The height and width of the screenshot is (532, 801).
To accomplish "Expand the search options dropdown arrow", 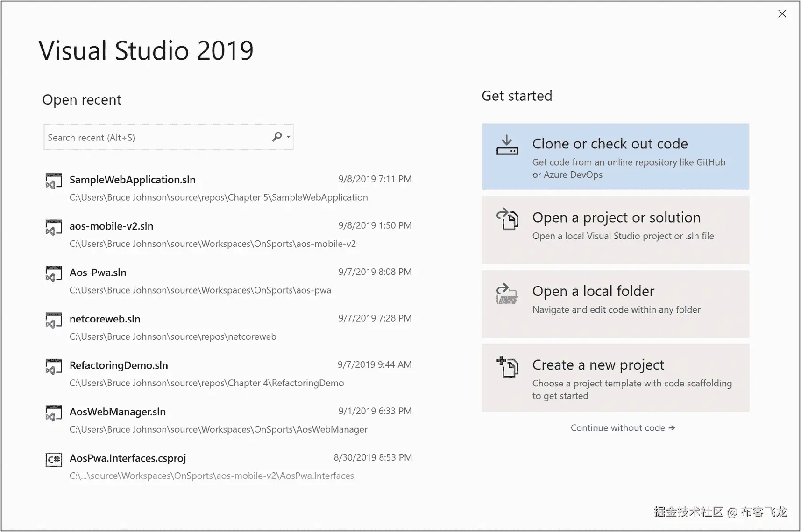I will point(289,137).
